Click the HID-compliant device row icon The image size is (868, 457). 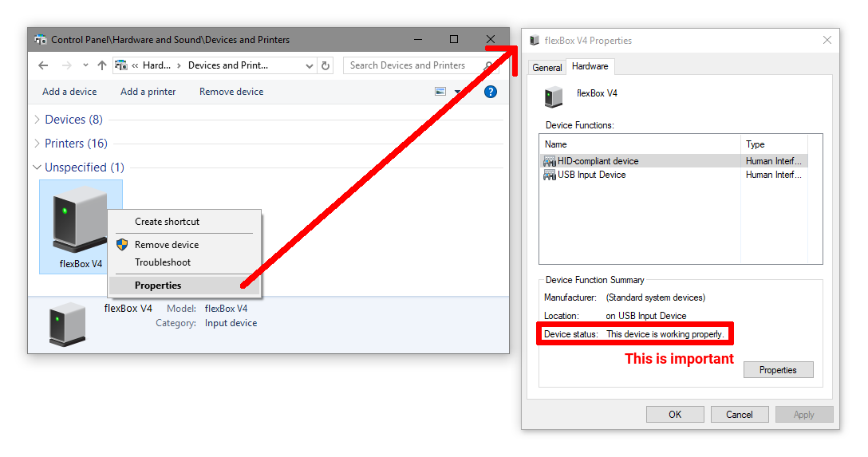pyautogui.click(x=549, y=161)
